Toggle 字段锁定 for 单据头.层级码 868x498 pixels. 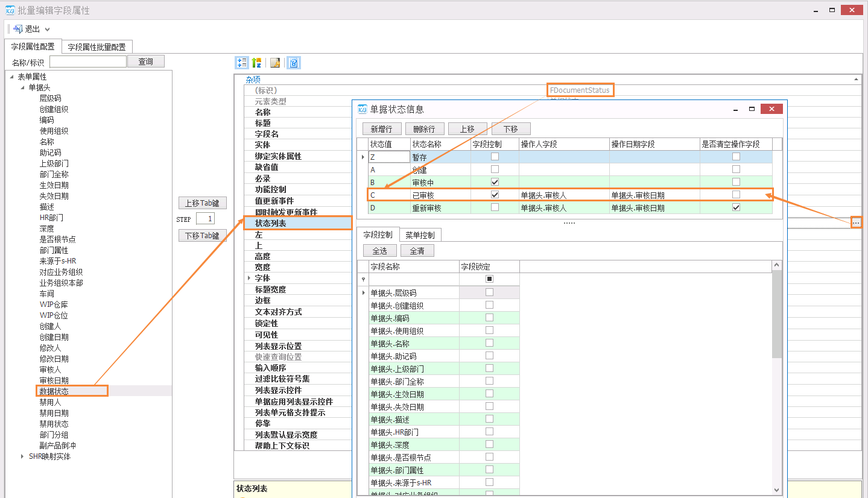point(489,292)
